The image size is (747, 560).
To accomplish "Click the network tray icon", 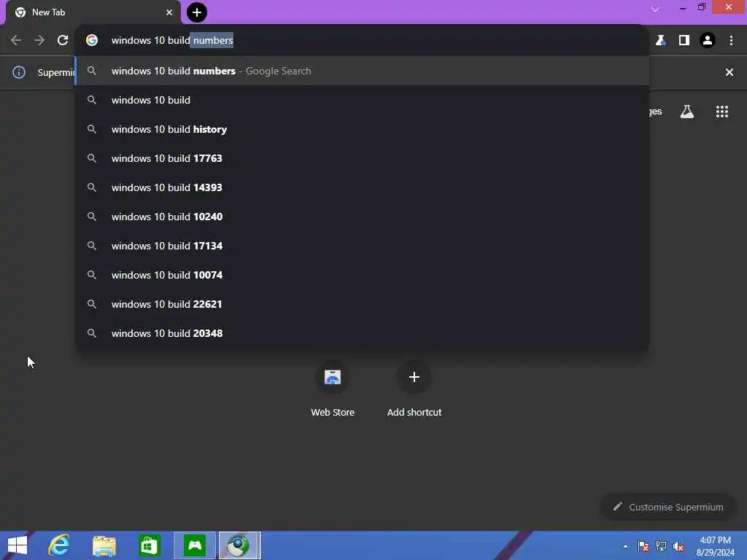I will click(x=661, y=546).
